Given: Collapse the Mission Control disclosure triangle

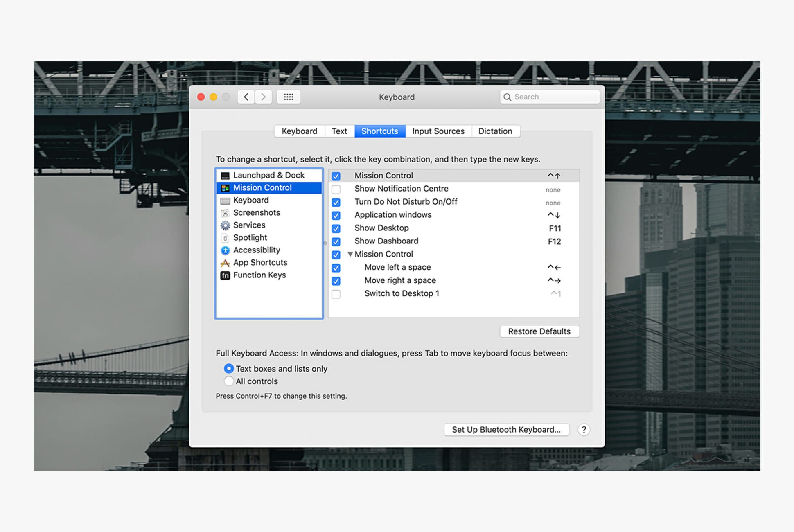Looking at the screenshot, I should [x=350, y=254].
